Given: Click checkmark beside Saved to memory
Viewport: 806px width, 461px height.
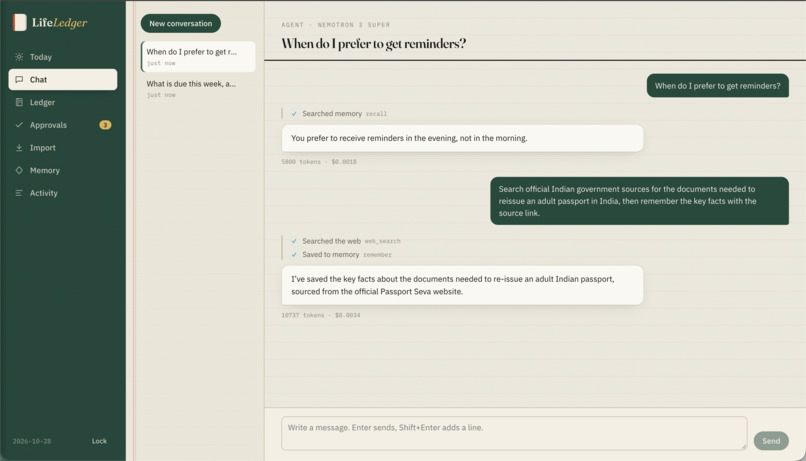Looking at the screenshot, I should (x=294, y=254).
